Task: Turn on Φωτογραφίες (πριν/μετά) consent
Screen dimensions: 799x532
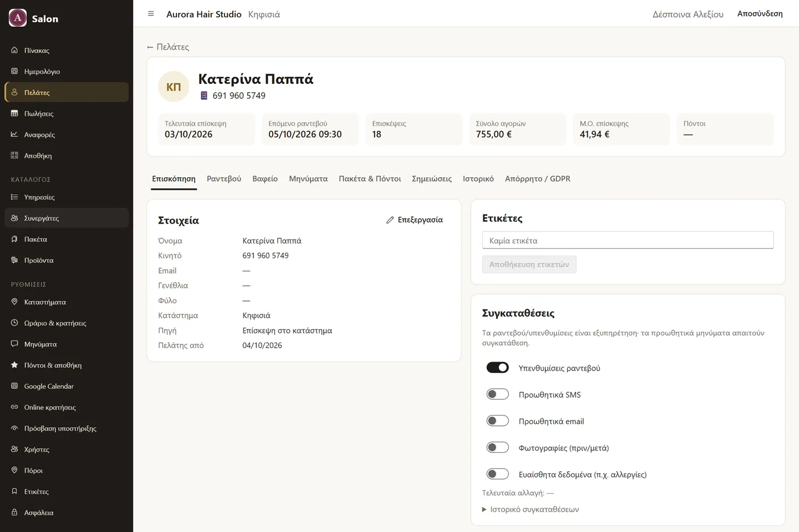Action: pos(498,448)
